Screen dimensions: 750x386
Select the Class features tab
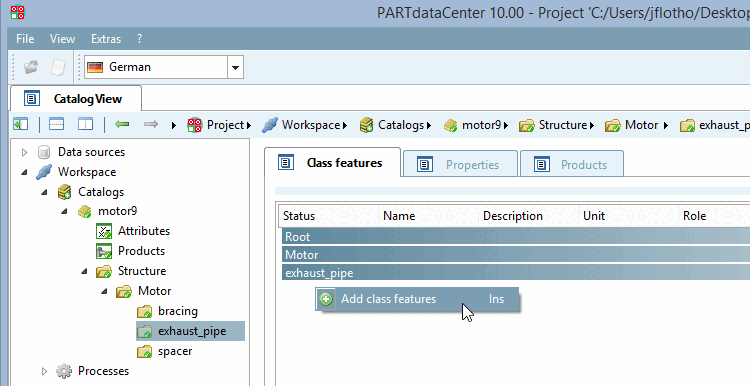tap(332, 163)
